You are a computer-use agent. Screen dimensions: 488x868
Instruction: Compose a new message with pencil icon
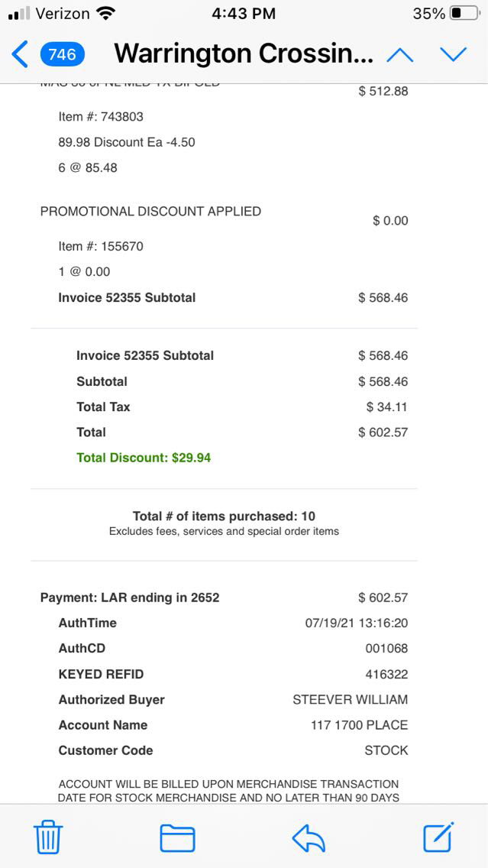439,837
